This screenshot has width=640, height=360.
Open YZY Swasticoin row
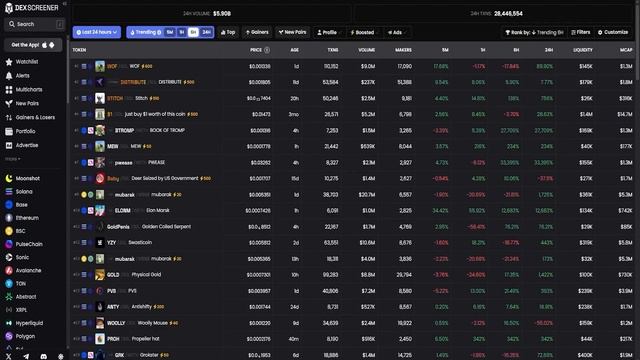click(x=353, y=242)
